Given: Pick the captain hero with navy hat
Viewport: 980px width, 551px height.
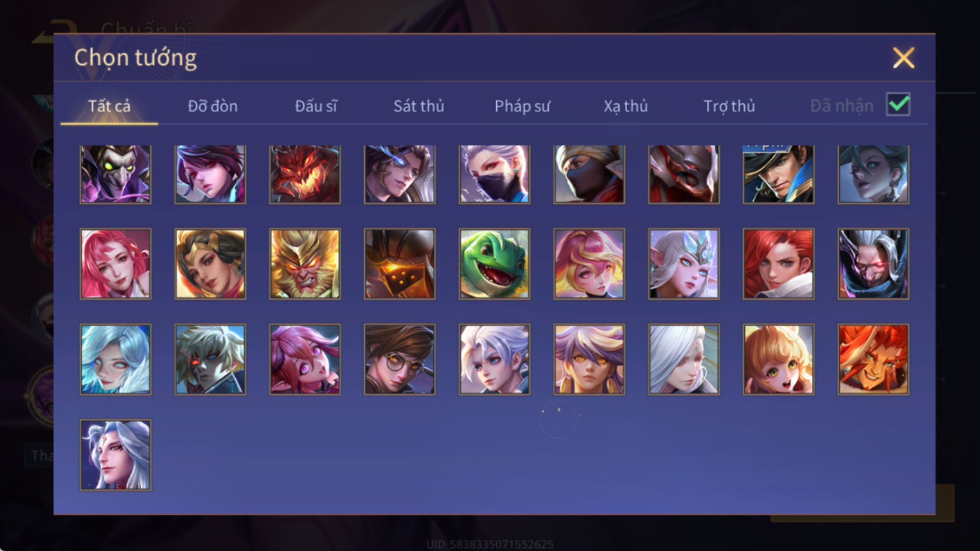Looking at the screenshot, I should click(778, 174).
